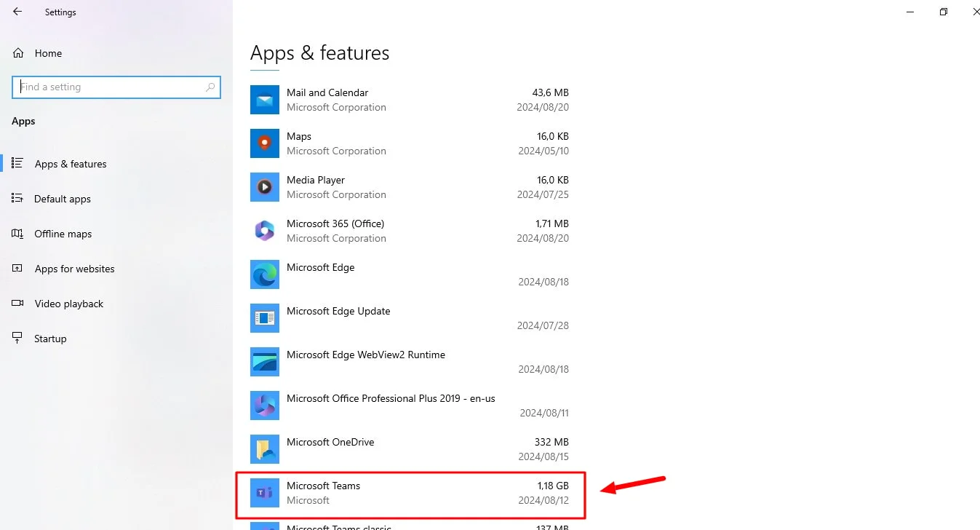Click the search magnifier icon
980x530 pixels.
[x=210, y=87]
